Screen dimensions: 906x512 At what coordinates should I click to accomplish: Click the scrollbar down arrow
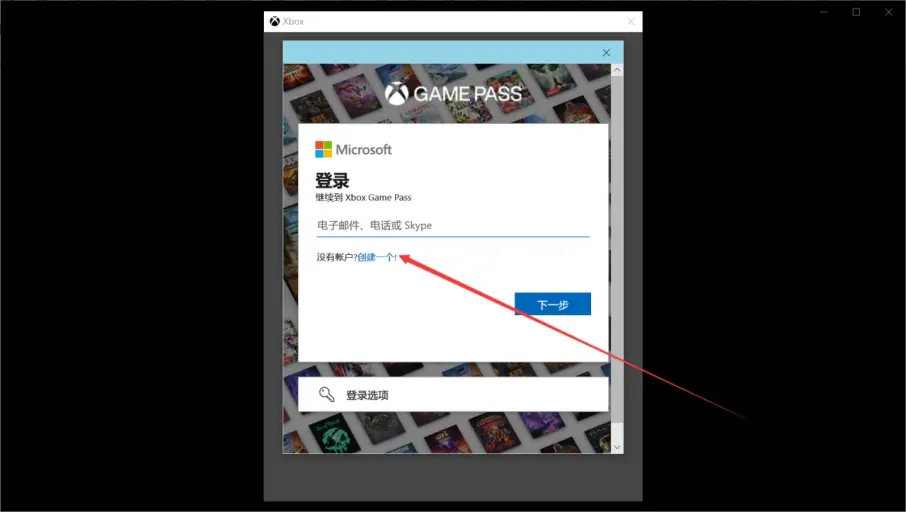click(617, 447)
